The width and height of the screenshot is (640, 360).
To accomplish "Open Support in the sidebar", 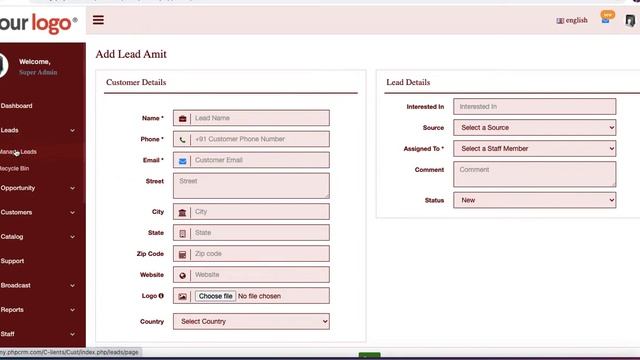I will 12,261.
